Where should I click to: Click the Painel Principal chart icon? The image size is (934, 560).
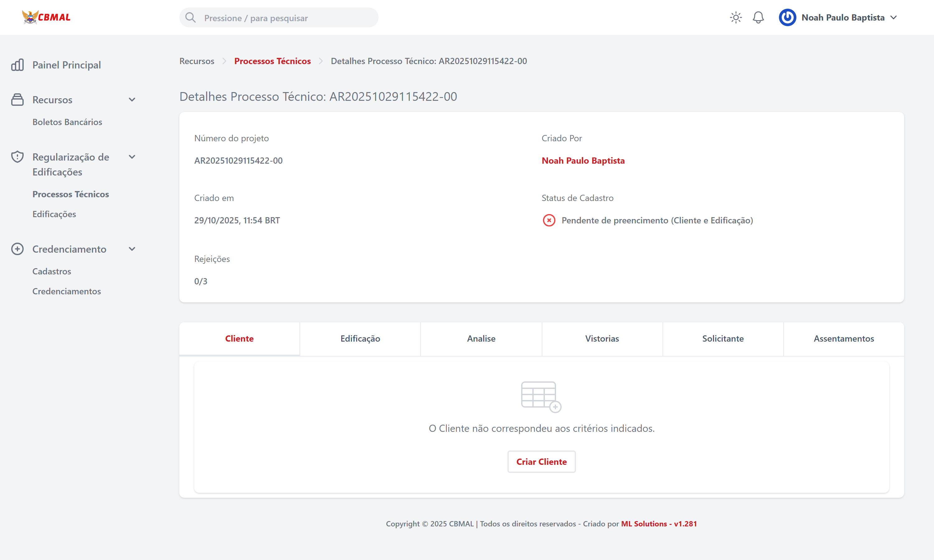pyautogui.click(x=17, y=65)
